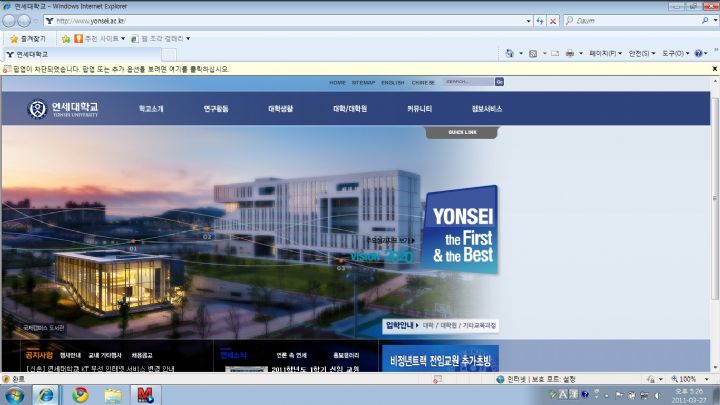Open the 커뮤니티 navigation menu
This screenshot has height=405, width=720.
pyautogui.click(x=419, y=109)
